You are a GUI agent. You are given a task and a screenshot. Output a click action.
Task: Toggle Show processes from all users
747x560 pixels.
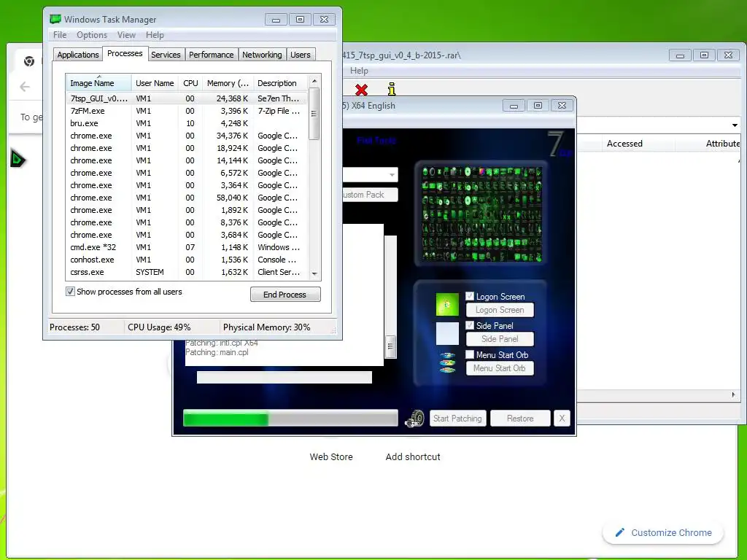70,292
